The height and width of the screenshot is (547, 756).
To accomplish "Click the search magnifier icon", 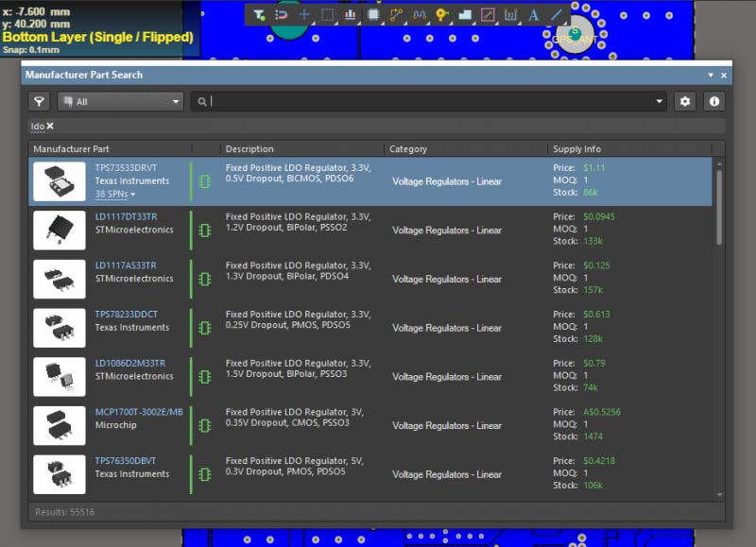I will (x=202, y=102).
